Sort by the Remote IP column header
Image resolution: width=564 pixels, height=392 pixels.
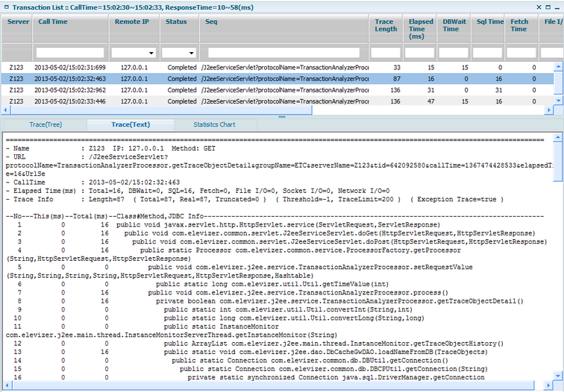[x=134, y=29]
